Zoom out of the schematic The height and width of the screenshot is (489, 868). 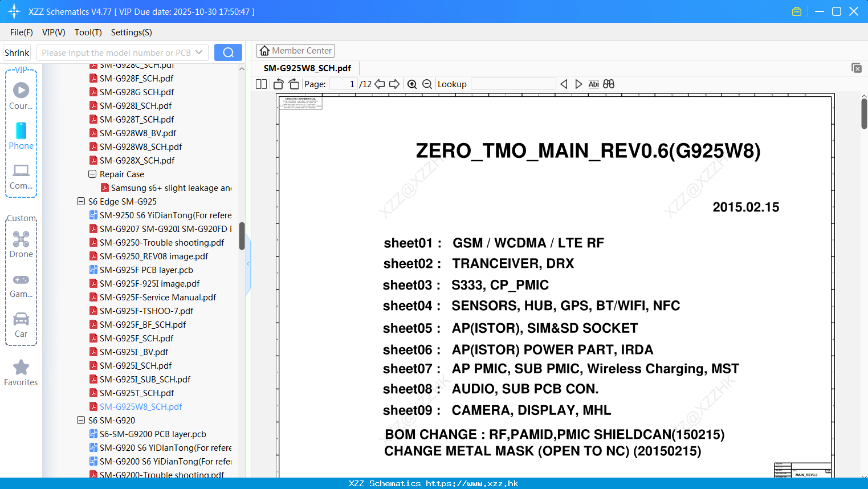[427, 84]
